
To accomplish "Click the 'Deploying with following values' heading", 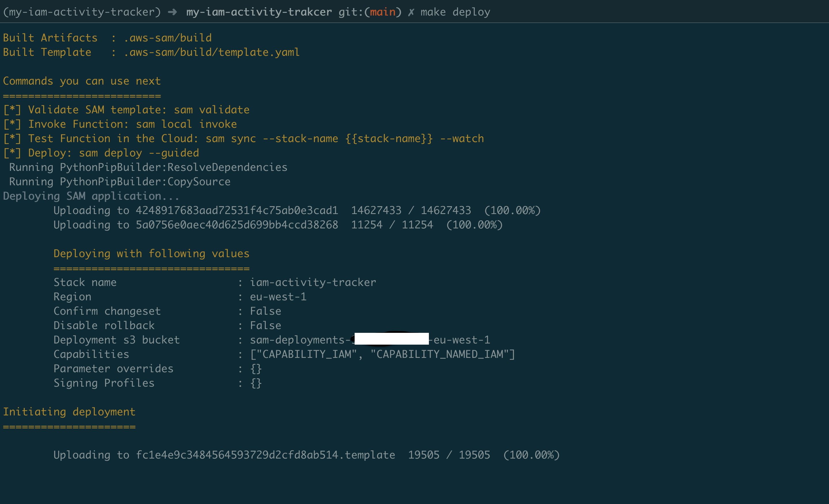I will (x=151, y=253).
